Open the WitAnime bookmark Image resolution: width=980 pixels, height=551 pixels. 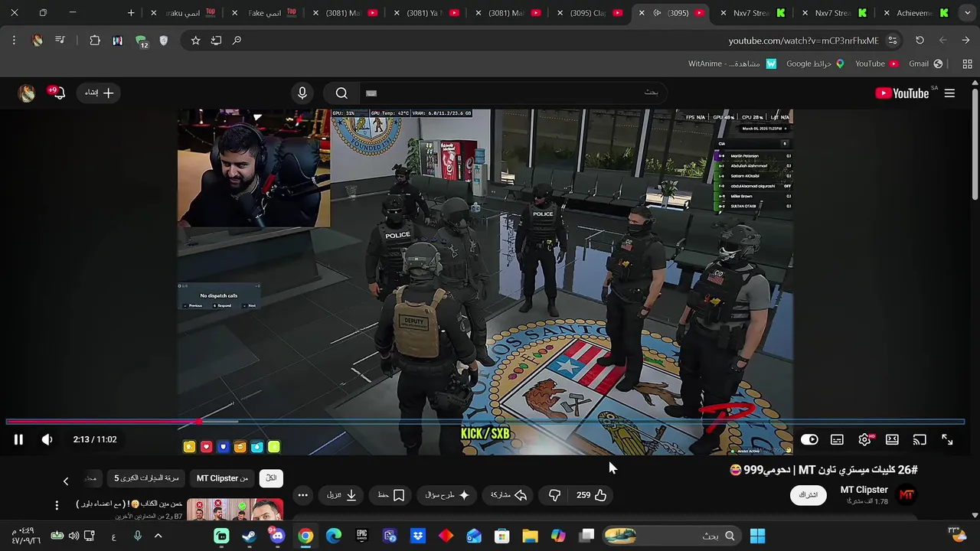click(x=733, y=64)
